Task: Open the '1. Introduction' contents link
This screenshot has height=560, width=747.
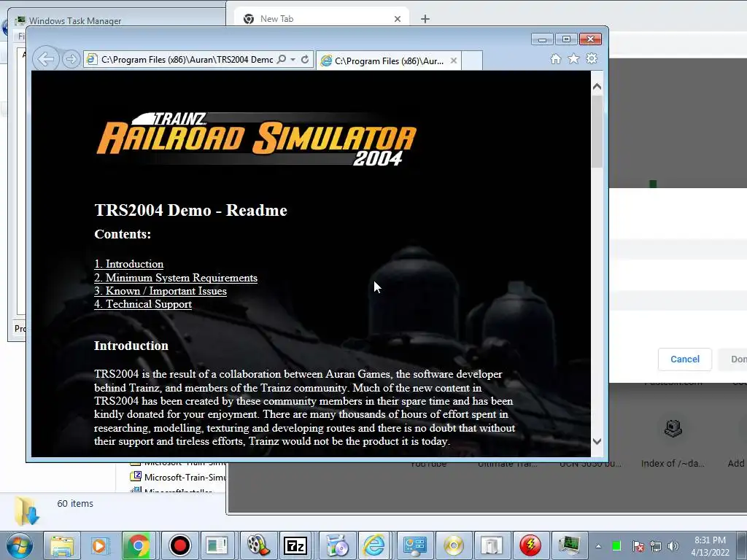Action: tap(128, 264)
